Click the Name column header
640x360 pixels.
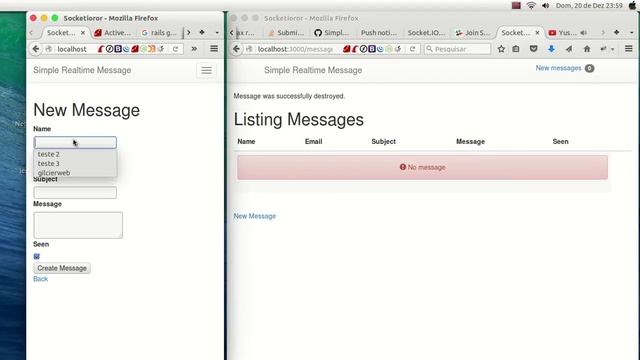(246, 142)
